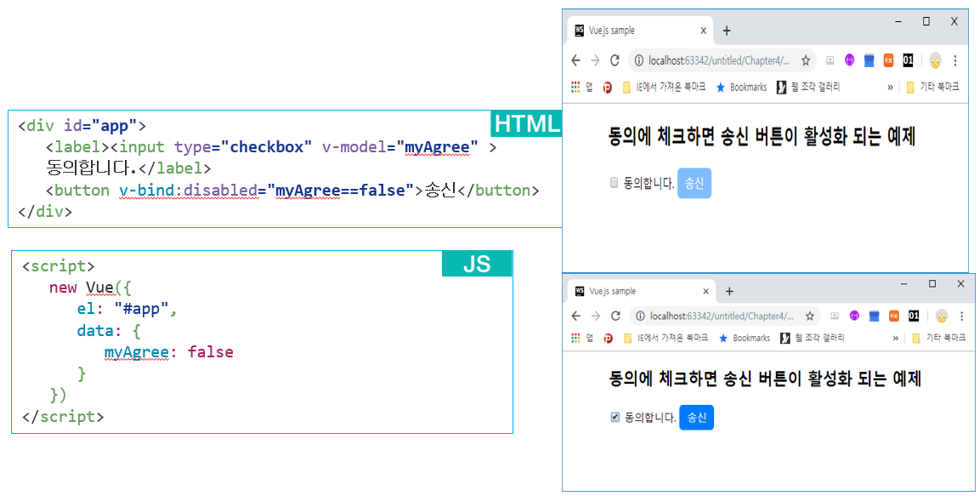Click the black 01 extension icon, bottom window

pyautogui.click(x=914, y=316)
